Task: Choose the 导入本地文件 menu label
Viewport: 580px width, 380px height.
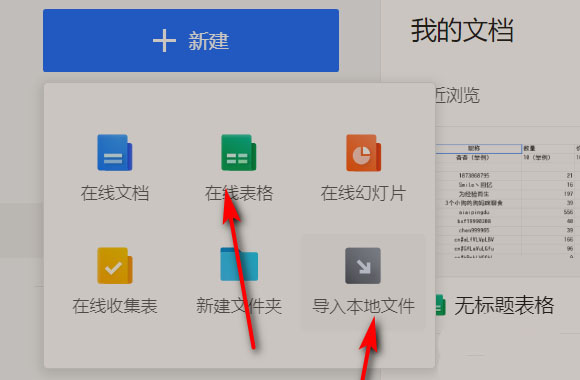Action: click(x=363, y=306)
